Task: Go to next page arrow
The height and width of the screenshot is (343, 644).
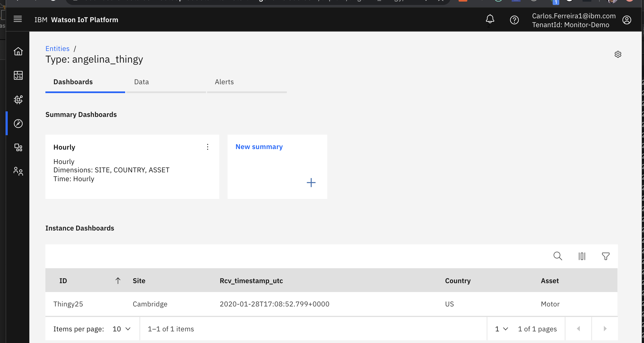Action: [605, 329]
